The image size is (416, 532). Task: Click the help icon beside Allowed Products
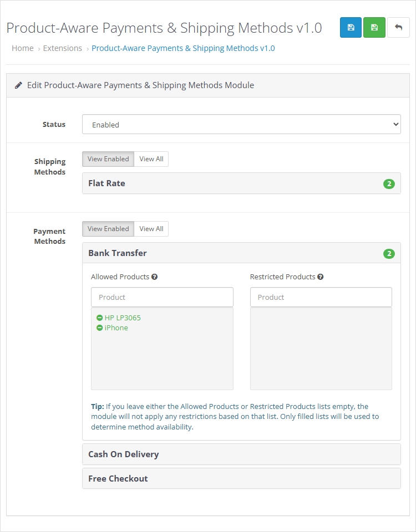[155, 277]
